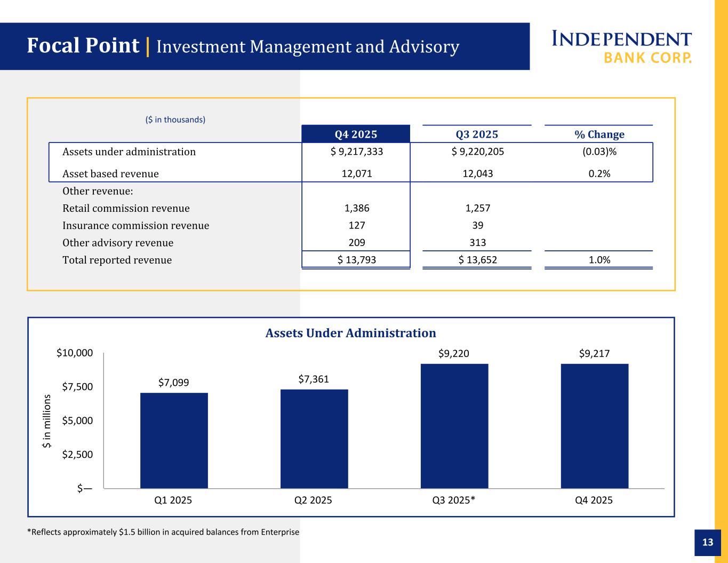
Task: Click the (0.03)% change value
Action: tap(599, 152)
